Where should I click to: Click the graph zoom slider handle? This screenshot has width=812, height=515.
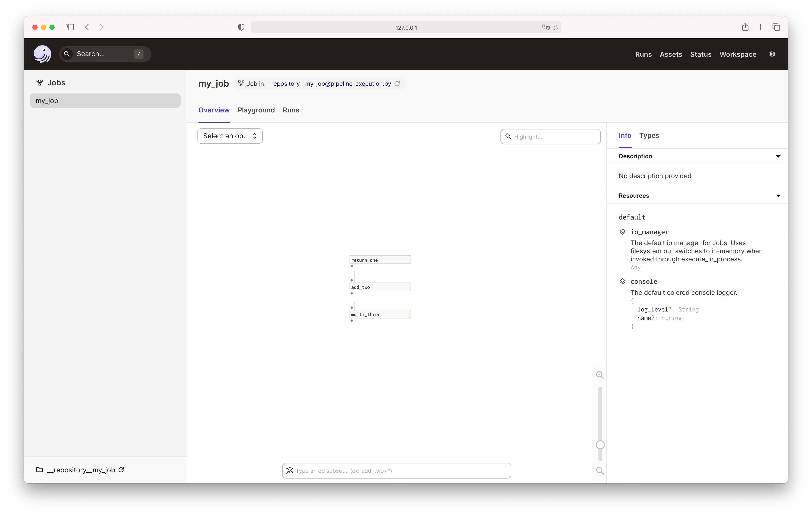[600, 445]
